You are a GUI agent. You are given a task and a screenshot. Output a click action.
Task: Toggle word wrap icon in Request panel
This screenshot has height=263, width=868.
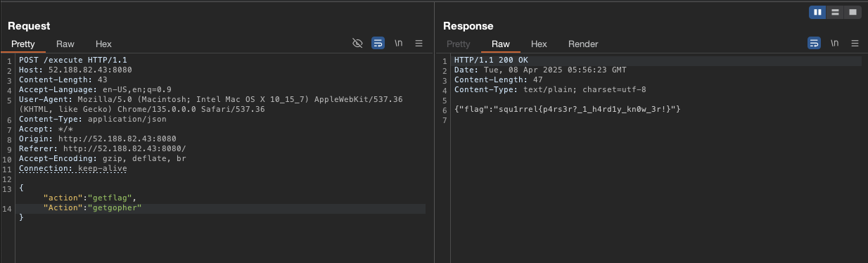pos(378,44)
